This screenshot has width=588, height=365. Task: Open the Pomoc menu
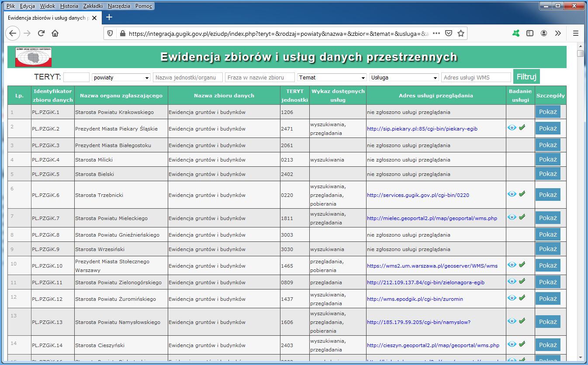[144, 6]
